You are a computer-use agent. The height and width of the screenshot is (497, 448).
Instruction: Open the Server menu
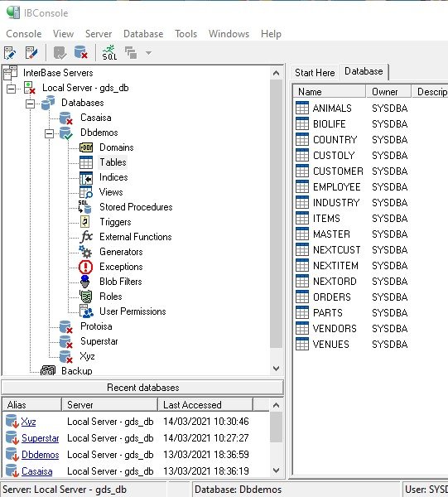point(99,34)
